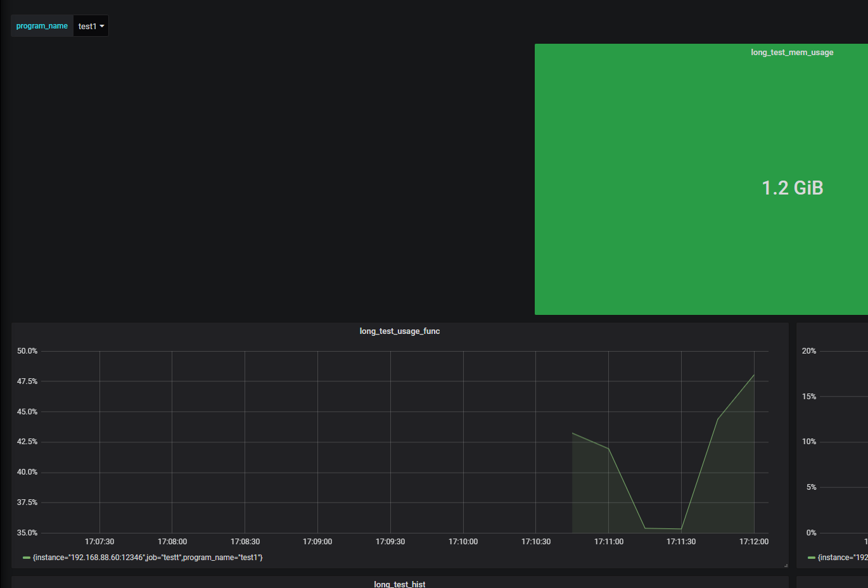868x588 pixels.
Task: Toggle the instance 192.168.88.60:12346 legend series
Action: (148, 558)
